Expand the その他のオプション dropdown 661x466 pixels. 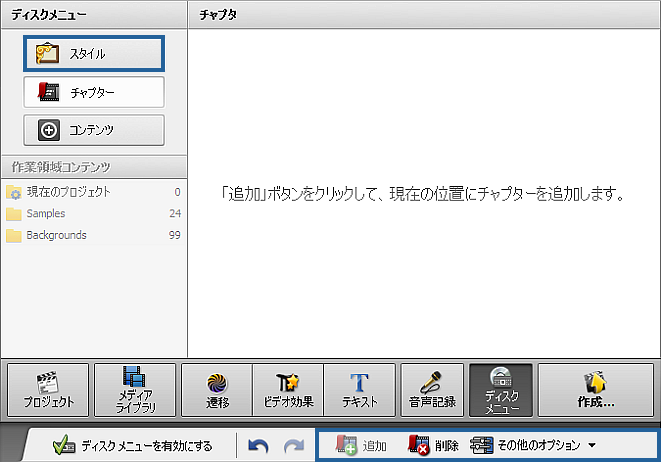(533, 445)
